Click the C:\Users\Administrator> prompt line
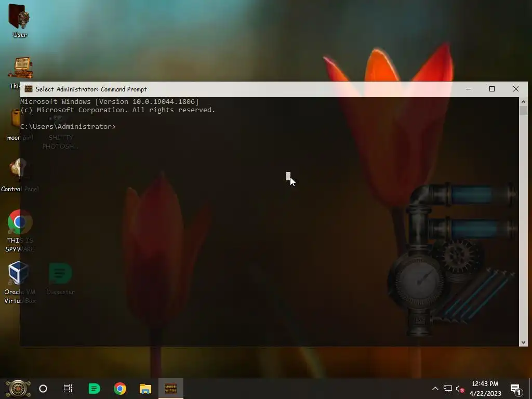 click(68, 127)
